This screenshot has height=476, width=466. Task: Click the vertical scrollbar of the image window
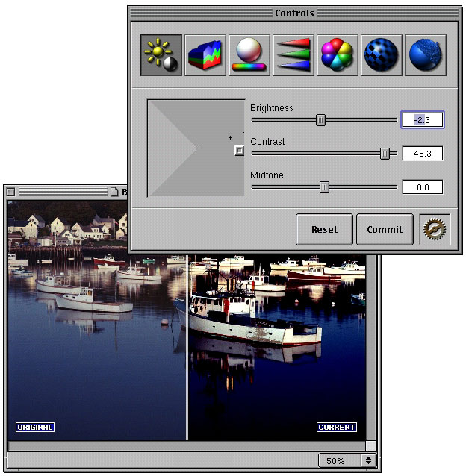pos(371,348)
